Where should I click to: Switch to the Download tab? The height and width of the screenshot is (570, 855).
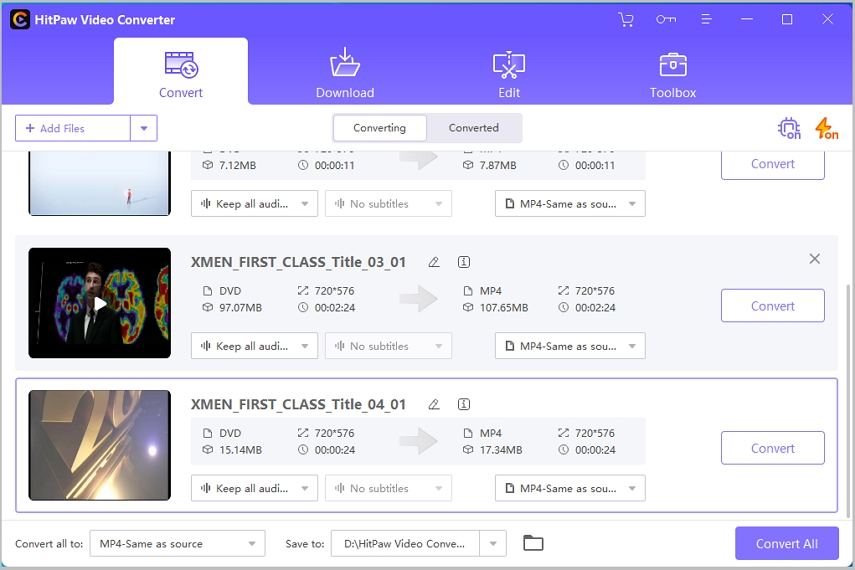click(345, 71)
